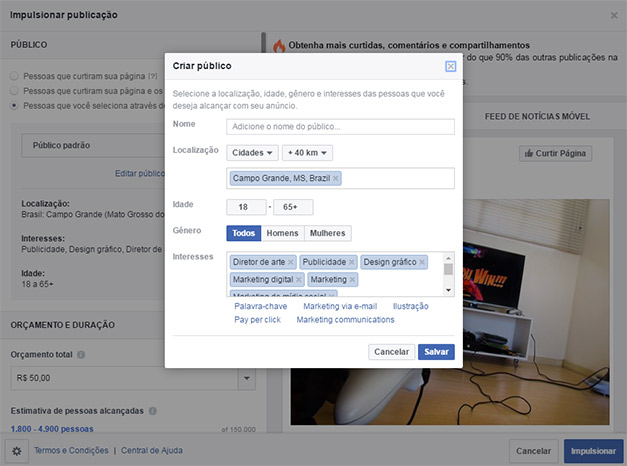Click Cancelar in the bottom bar
Screen dimensions: 627x466
tap(533, 451)
